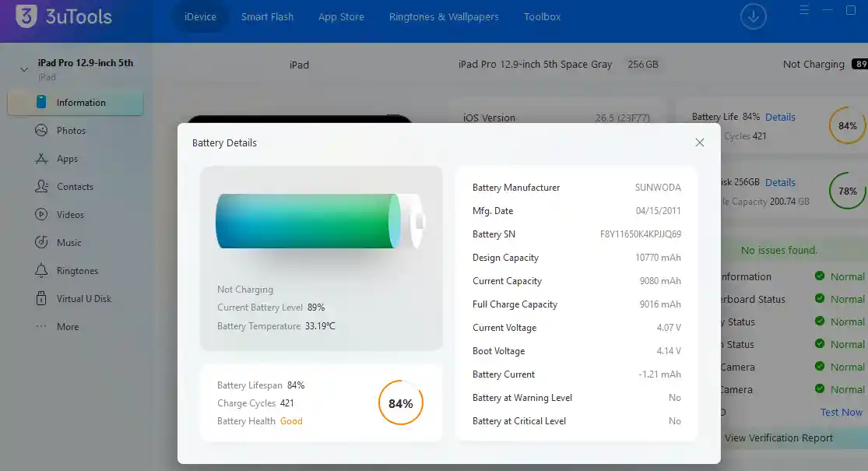Open the Toolbox tab

543,16
